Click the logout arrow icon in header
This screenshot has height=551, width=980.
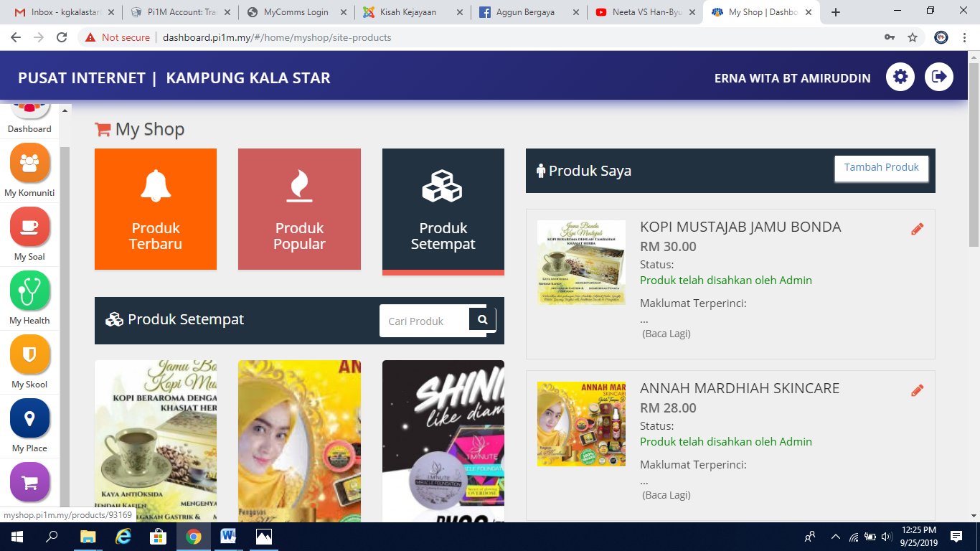coord(938,77)
